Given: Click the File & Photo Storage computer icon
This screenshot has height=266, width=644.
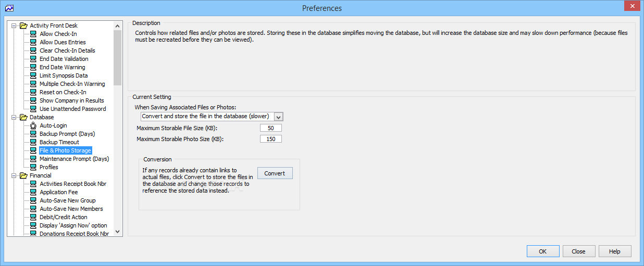Looking at the screenshot, I should [33, 150].
